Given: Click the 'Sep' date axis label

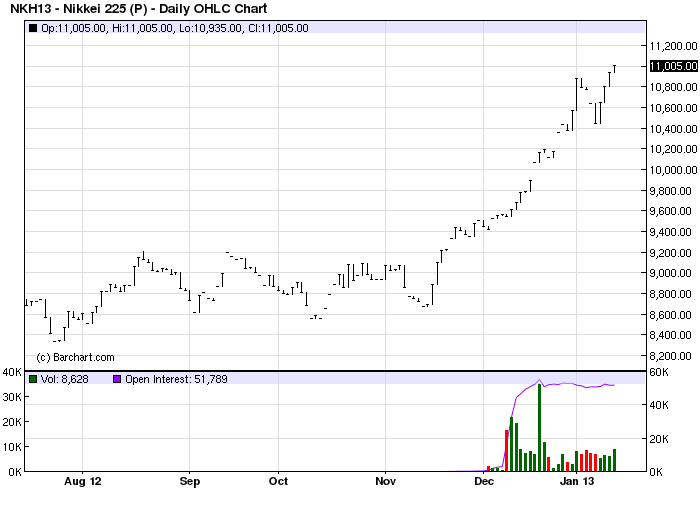Looking at the screenshot, I should tap(189, 482).
